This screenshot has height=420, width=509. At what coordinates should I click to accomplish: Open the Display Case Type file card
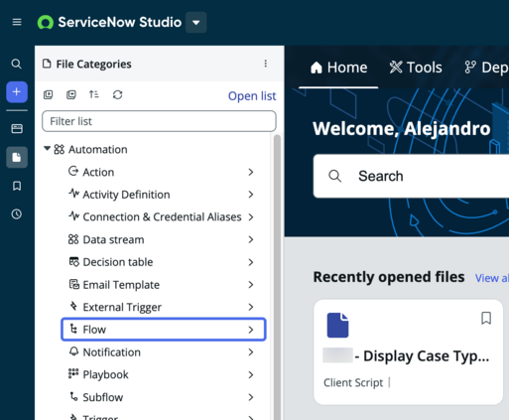pos(408,352)
